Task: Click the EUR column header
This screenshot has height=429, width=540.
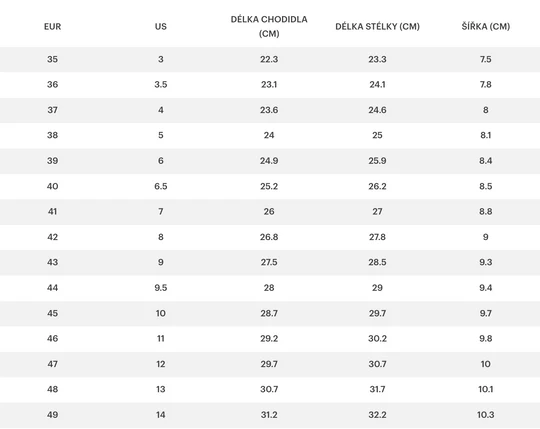Action: (x=52, y=27)
